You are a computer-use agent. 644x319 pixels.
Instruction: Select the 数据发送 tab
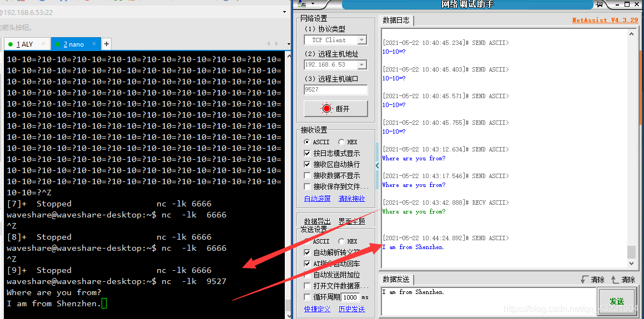tap(396, 280)
